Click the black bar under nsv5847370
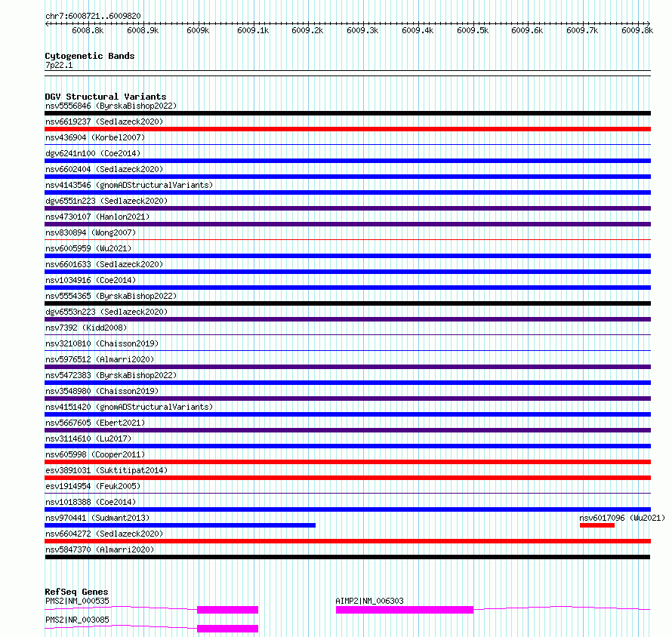The width and height of the screenshot is (672, 637). point(347,557)
